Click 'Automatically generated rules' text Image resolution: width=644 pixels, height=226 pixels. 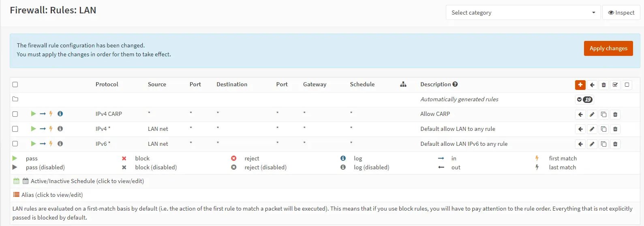point(459,99)
